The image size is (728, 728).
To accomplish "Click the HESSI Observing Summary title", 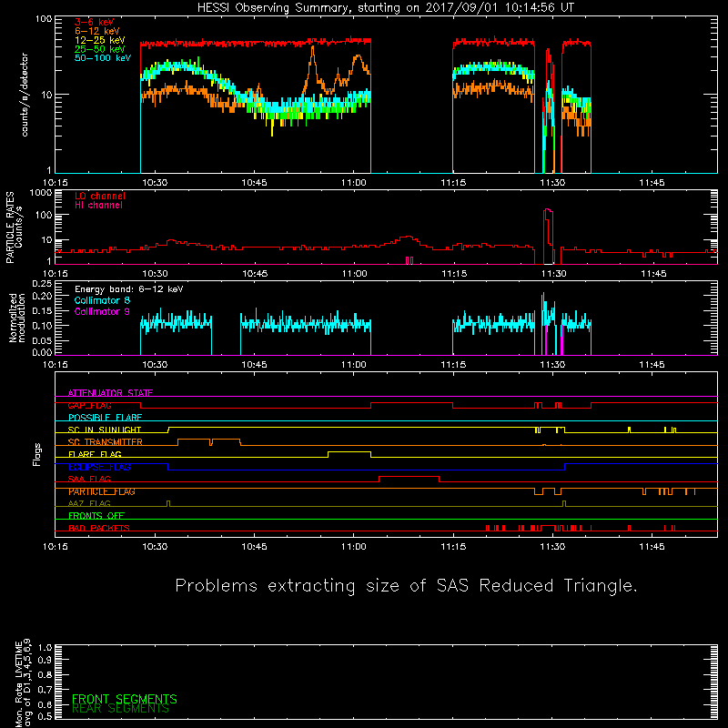I will pyautogui.click(x=385, y=8).
